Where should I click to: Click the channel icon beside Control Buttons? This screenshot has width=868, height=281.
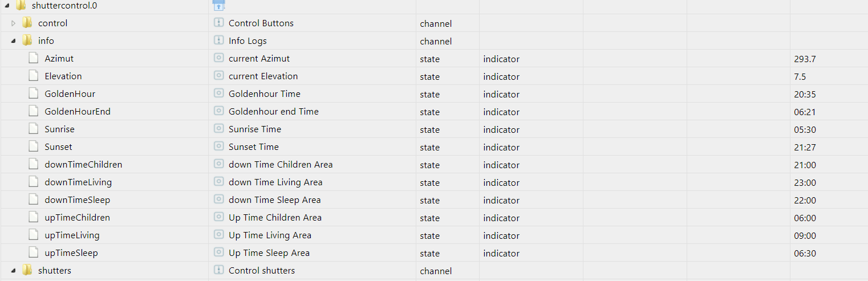click(x=218, y=23)
